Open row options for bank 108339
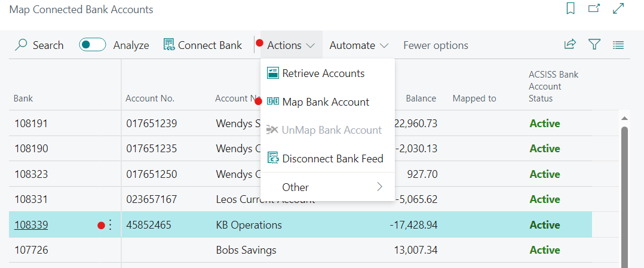644x268 pixels. click(110, 225)
